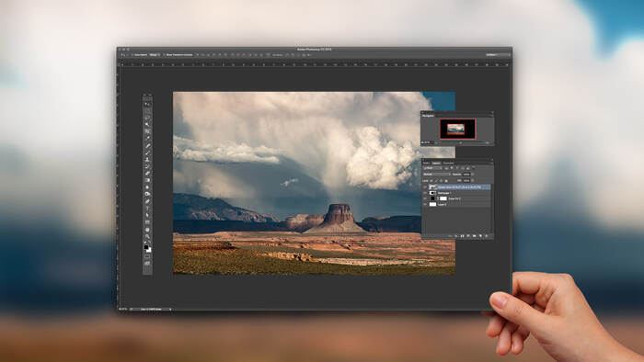Viewport: 644px width, 362px height.
Task: Select the Move tool in toolbox
Action: (147, 104)
